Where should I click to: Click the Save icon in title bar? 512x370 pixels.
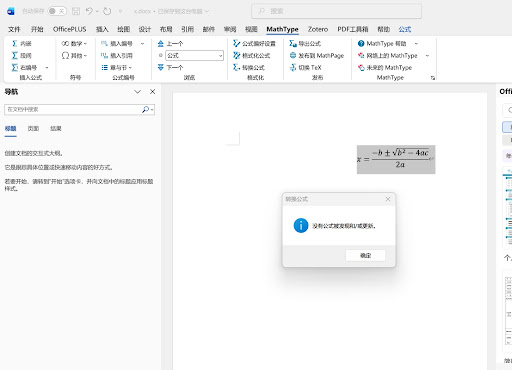tap(76, 11)
